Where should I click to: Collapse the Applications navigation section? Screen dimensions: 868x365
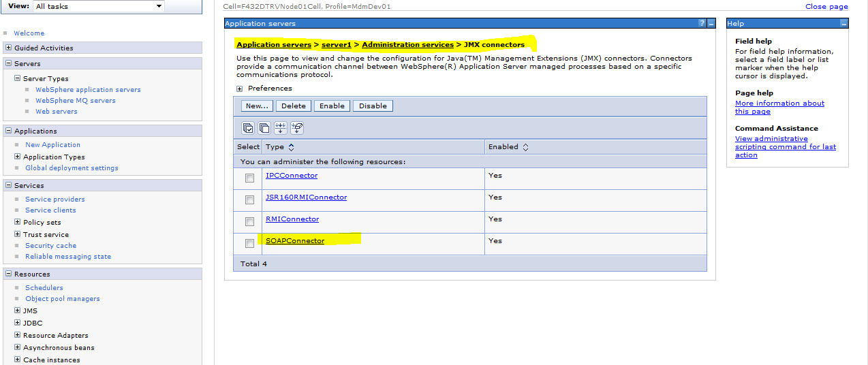(8, 131)
